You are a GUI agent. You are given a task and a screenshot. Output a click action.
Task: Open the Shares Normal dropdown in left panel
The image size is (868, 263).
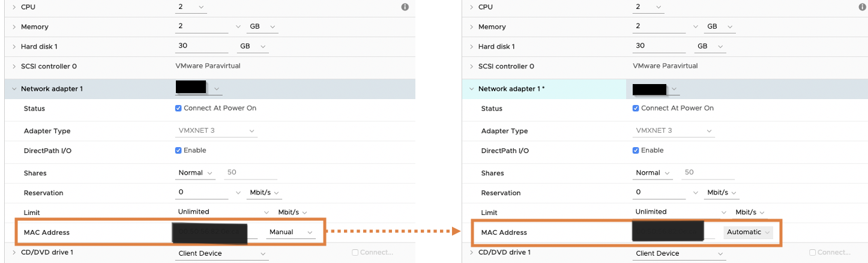point(196,173)
